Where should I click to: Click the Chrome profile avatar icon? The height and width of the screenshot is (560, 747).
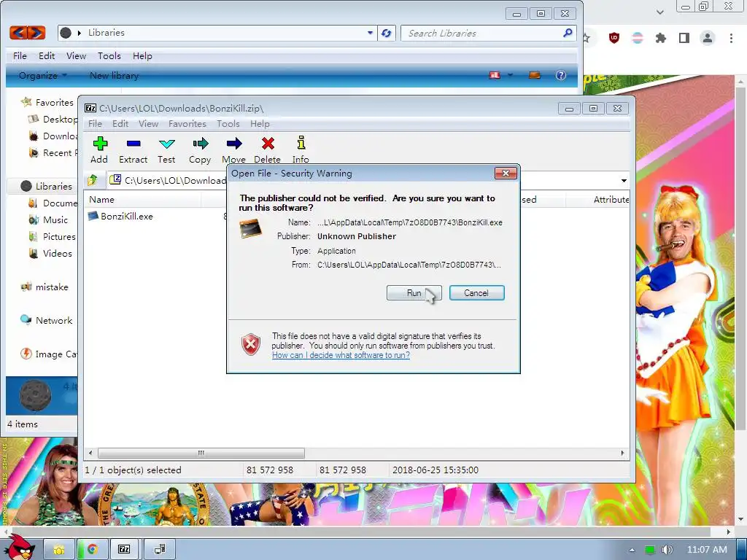(708, 38)
